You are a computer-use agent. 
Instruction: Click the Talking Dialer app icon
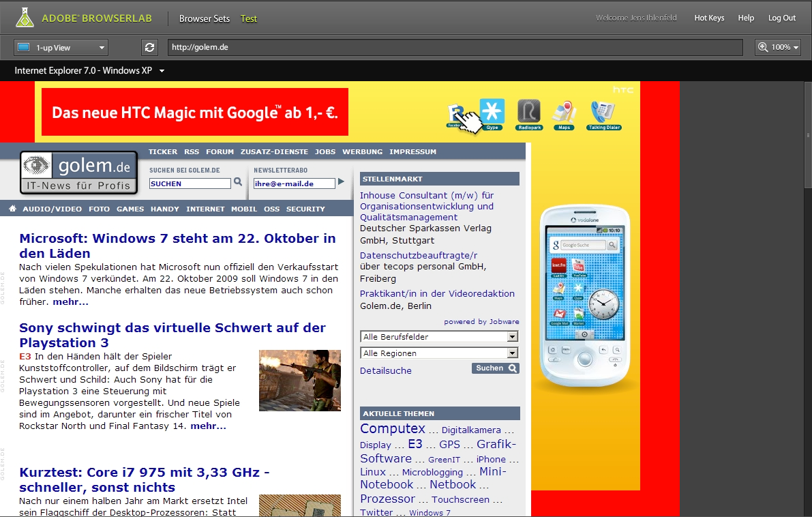coord(604,115)
